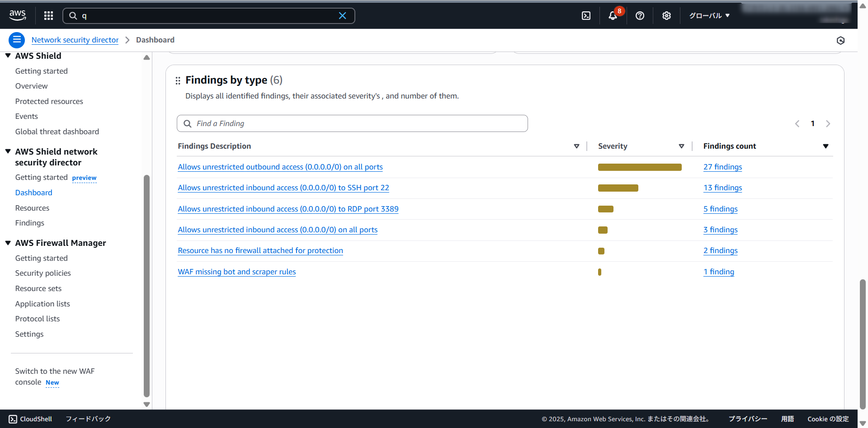Viewport: 868px width, 428px height.
Task: Open the 27 findings link
Action: click(x=722, y=167)
